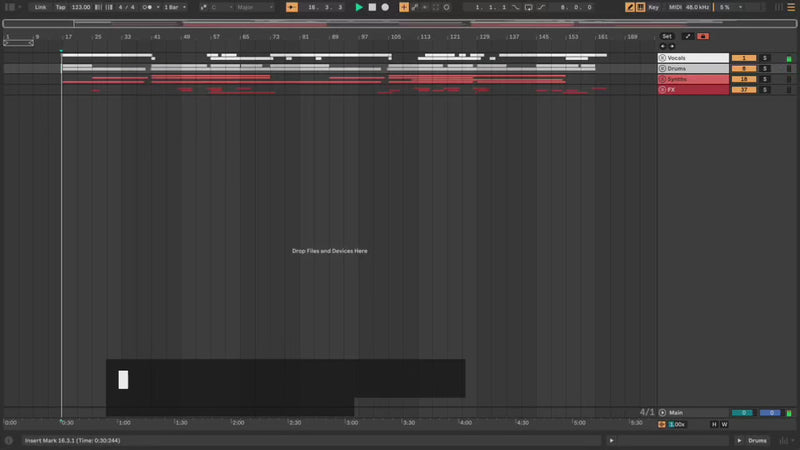Image resolution: width=800 pixels, height=450 pixels.
Task: Click the Stop button in transport
Action: coord(372,7)
